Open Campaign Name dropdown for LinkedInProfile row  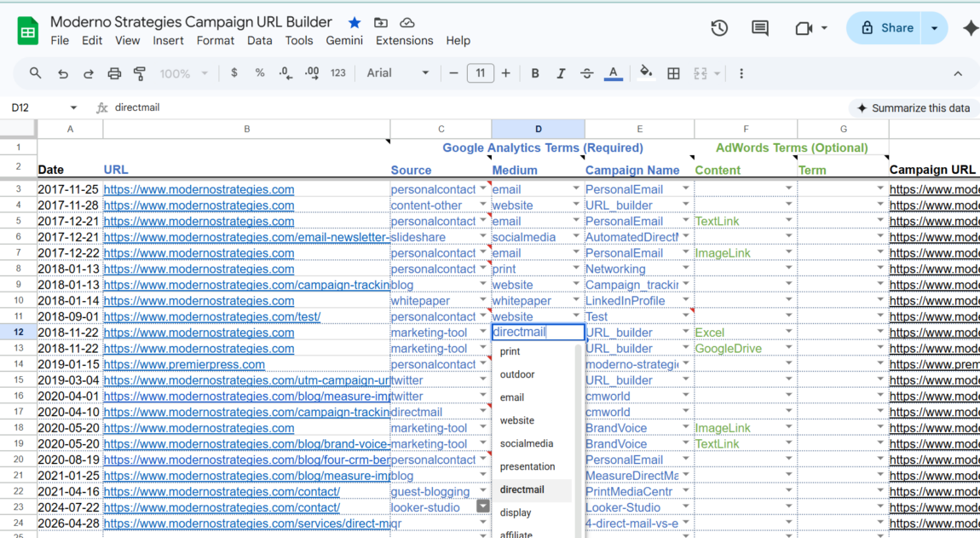[685, 299]
